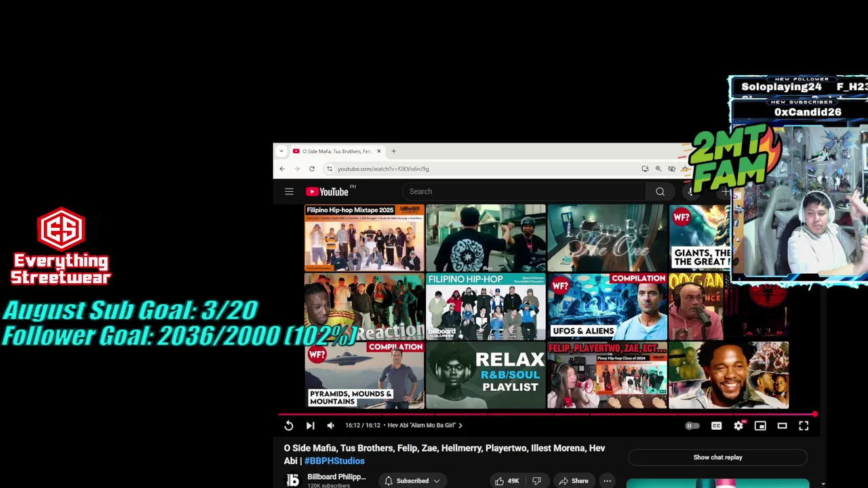
Task: Play the "RELAX R&B/SOUL PLAYLIST" suggestion
Action: coord(486,375)
